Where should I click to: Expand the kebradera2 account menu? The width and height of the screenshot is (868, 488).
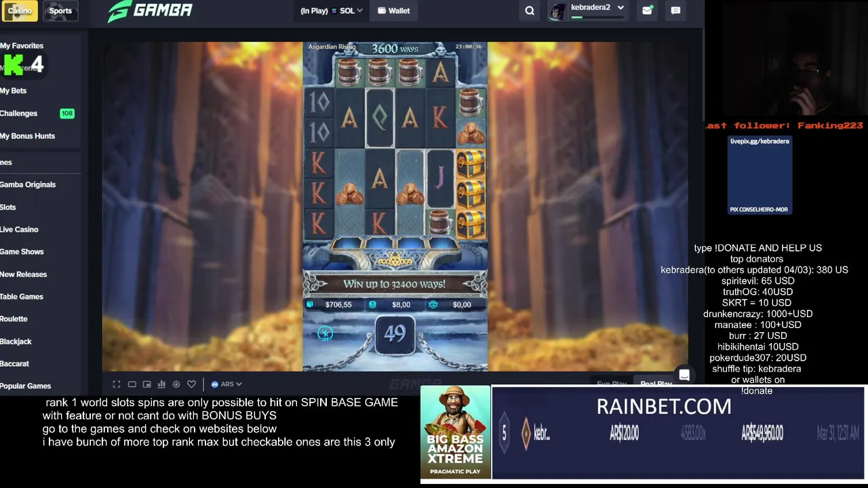pyautogui.click(x=620, y=8)
